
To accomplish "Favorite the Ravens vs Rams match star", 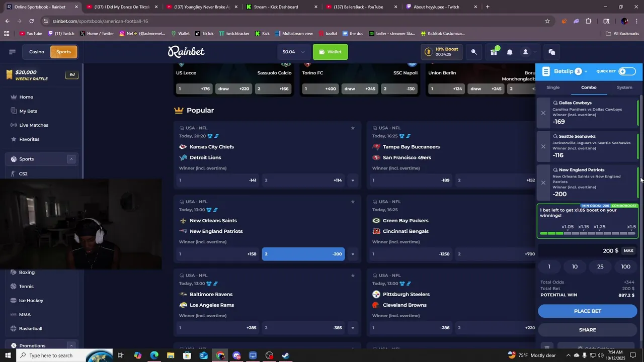I will 353,276.
